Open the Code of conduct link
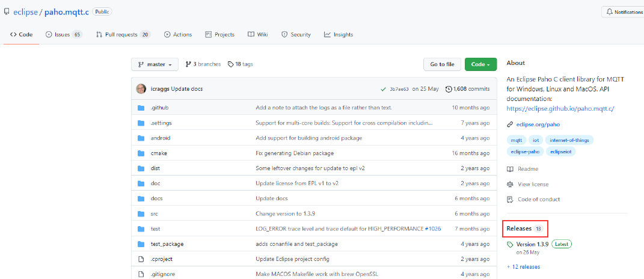644x279 pixels. 533,200
